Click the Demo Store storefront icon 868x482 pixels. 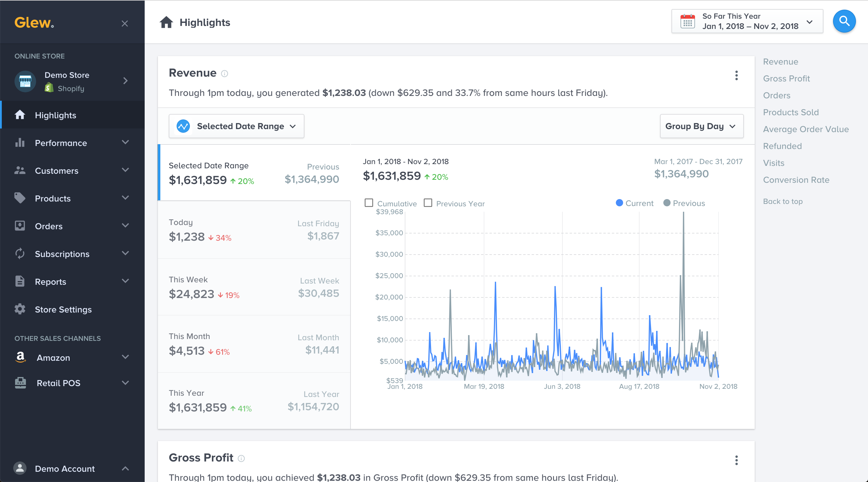click(25, 81)
